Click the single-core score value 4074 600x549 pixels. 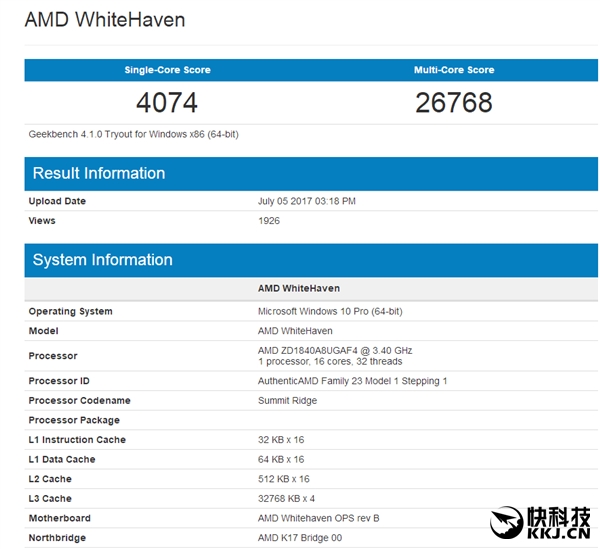click(167, 103)
